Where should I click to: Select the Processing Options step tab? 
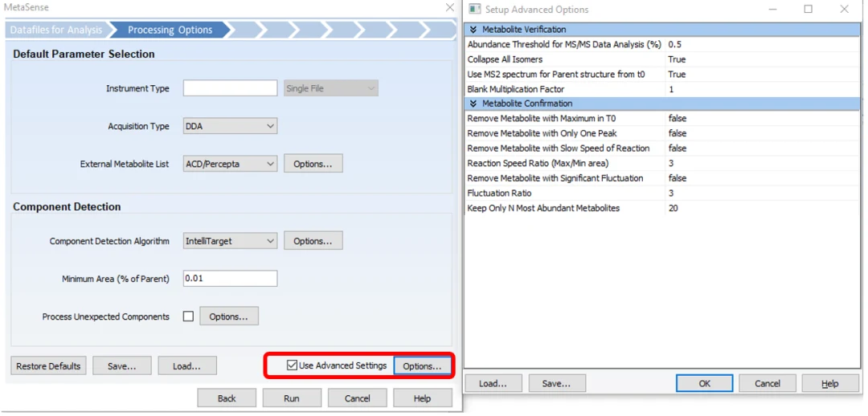click(x=170, y=30)
